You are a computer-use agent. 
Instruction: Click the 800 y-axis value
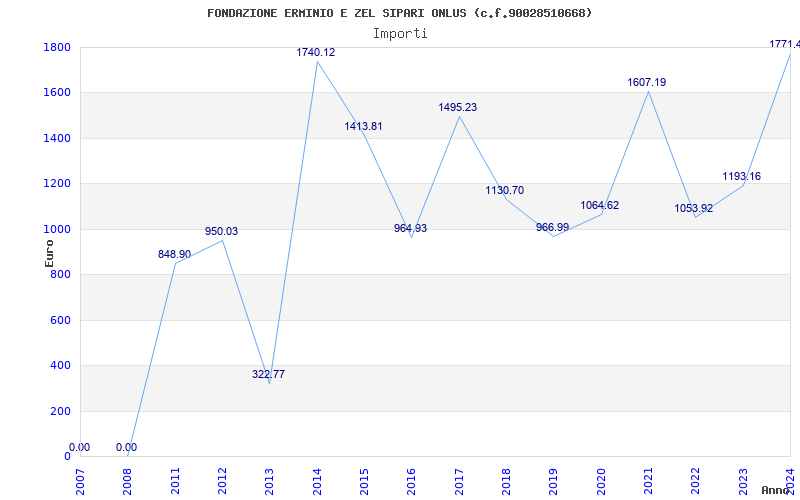[x=60, y=274]
